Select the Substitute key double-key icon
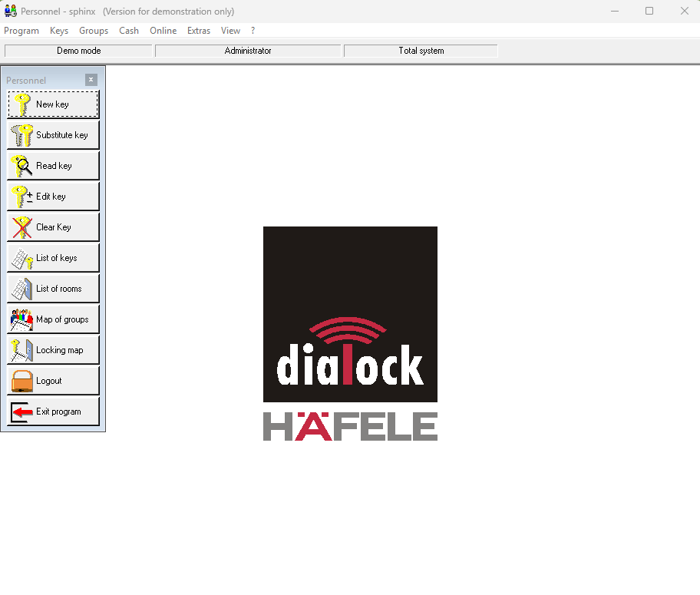The image size is (700, 595). coord(22,135)
